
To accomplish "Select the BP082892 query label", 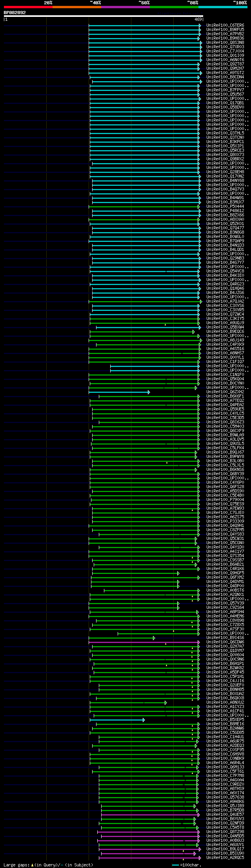I will pos(15,13).
